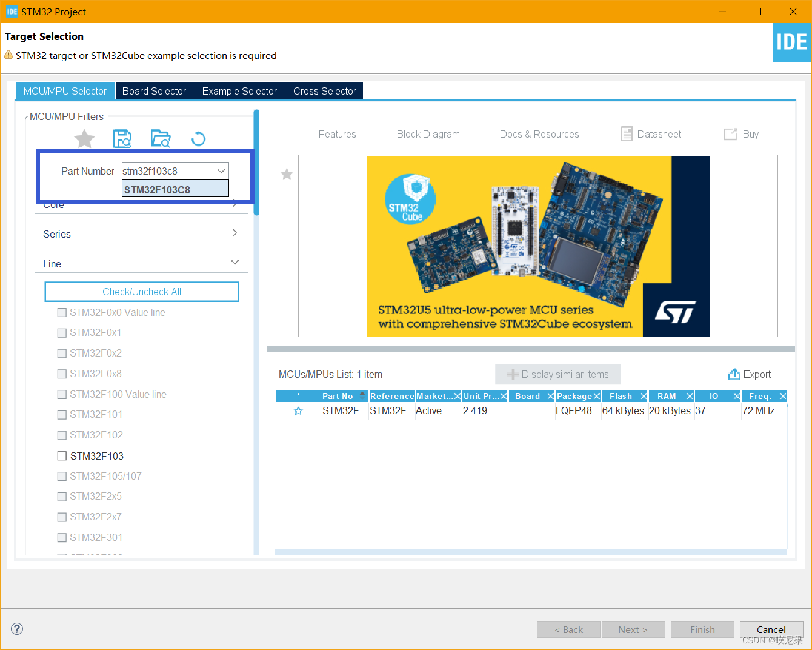The image size is (812, 650).
Task: Star the STM32F103 result row
Action: tap(298, 410)
